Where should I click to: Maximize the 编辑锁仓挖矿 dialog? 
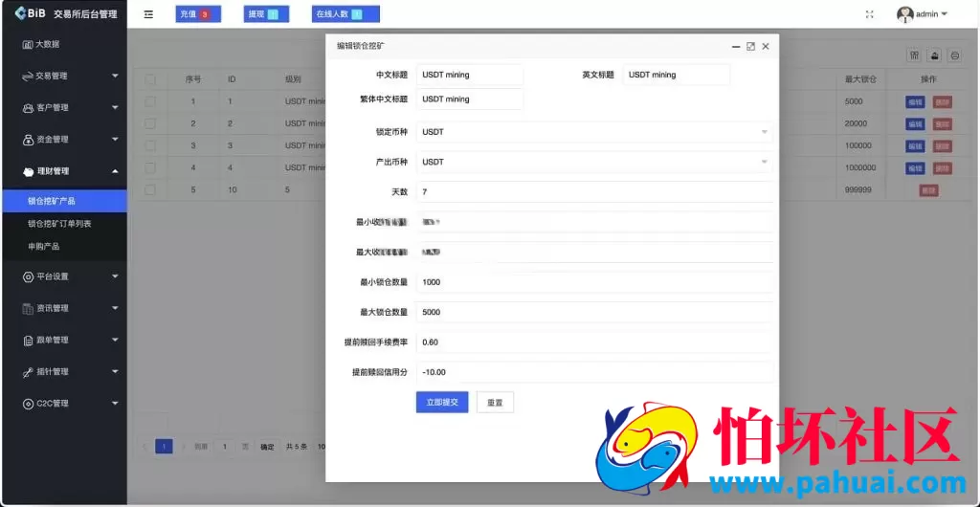click(750, 46)
